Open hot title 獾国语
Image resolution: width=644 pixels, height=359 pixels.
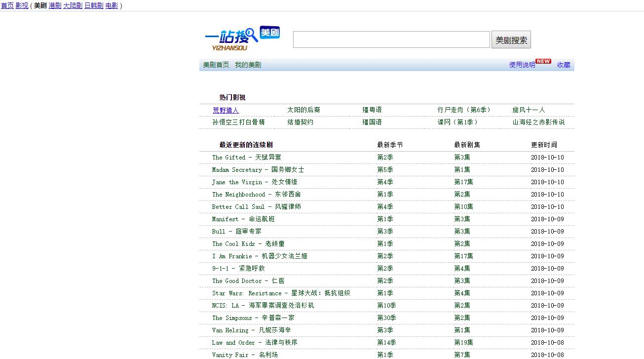click(372, 122)
